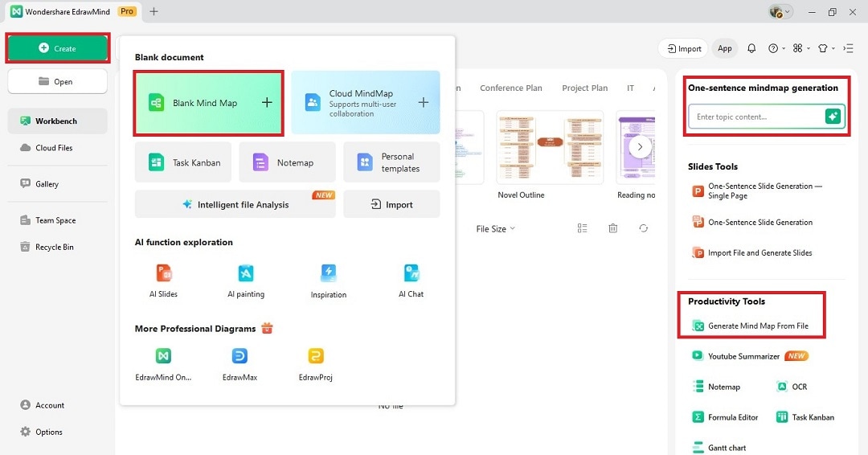Expand the apps grid dropdown
Image resolution: width=868 pixels, height=455 pixels.
point(800,49)
